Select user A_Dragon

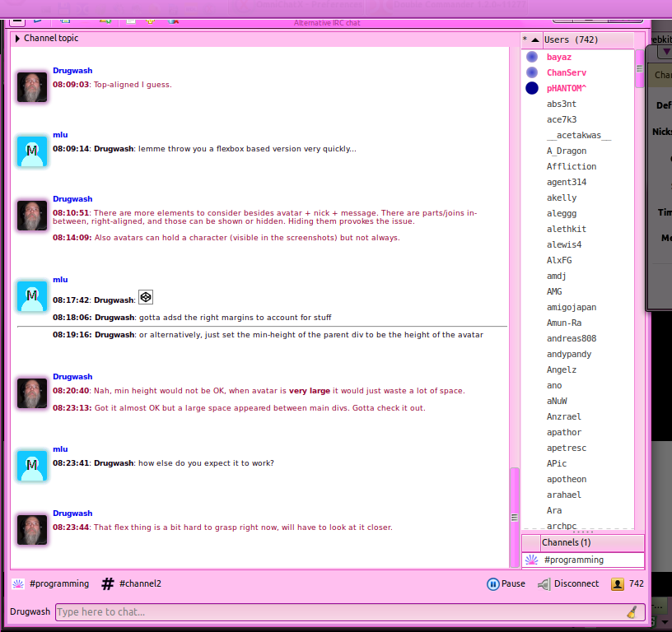(x=566, y=151)
